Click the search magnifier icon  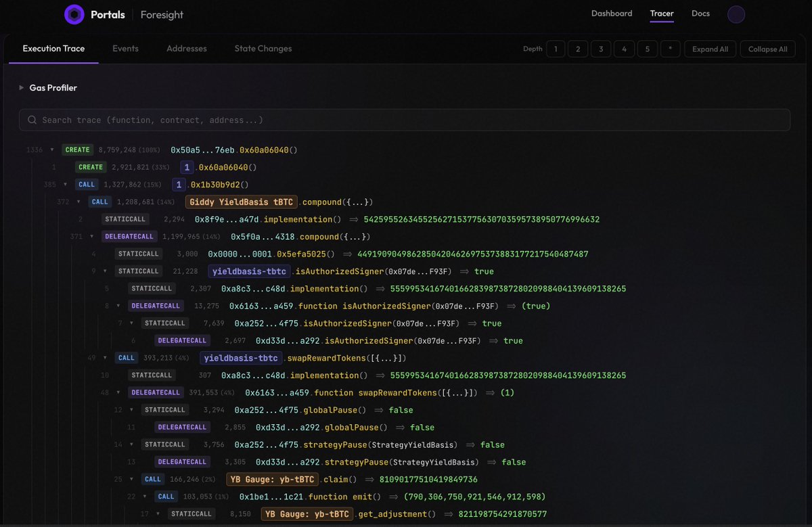(x=32, y=120)
